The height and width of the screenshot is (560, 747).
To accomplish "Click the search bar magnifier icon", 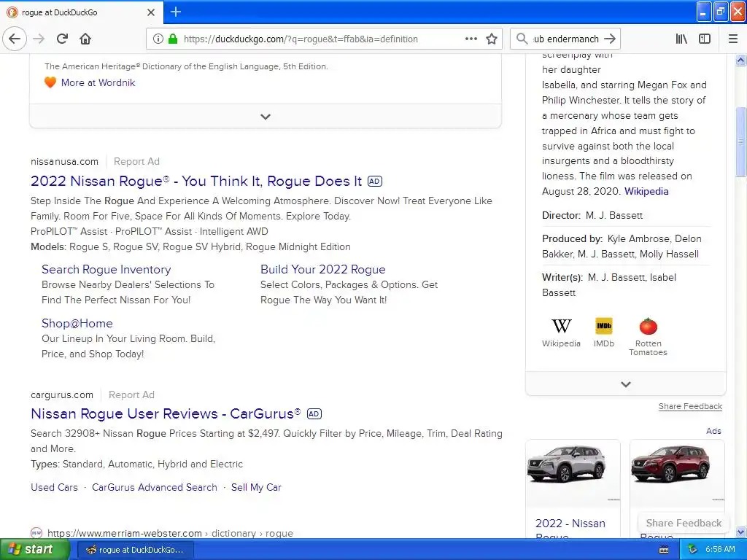I will [x=522, y=39].
